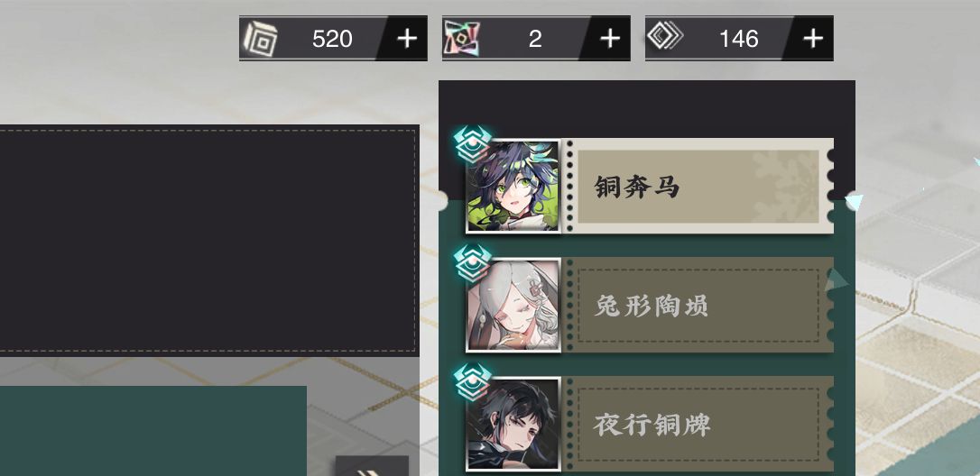980x476 pixels.
Task: Click the 146 currency amount
Action: coord(739,39)
